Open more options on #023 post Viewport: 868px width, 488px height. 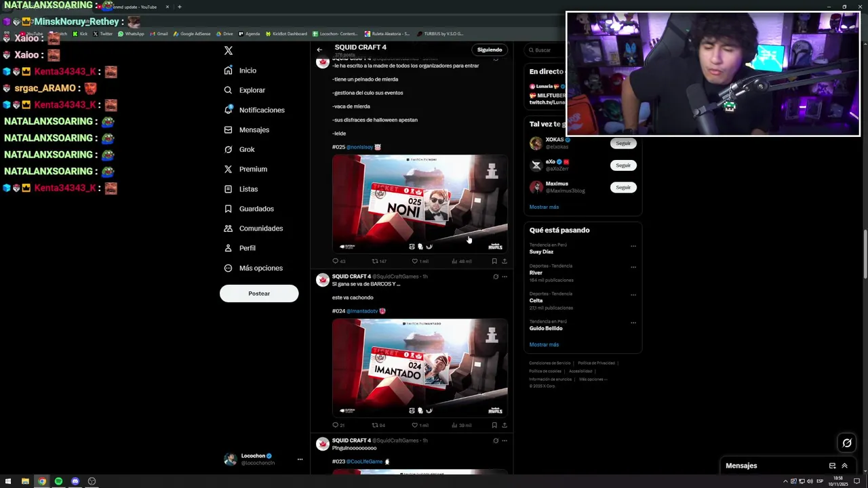click(x=505, y=441)
